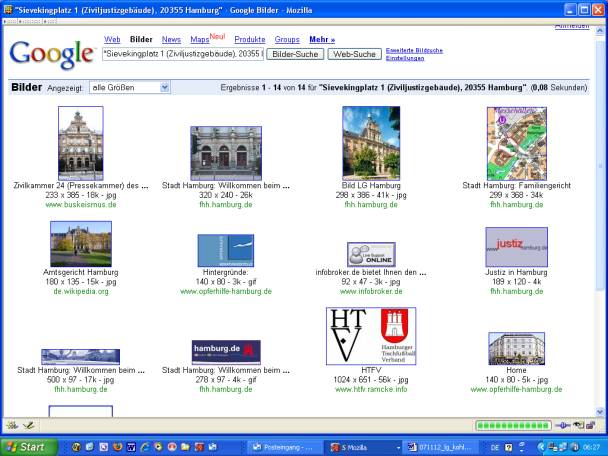Open the Hintergründe blue thumbnail
Screen dimensions: 608x456
point(226,250)
